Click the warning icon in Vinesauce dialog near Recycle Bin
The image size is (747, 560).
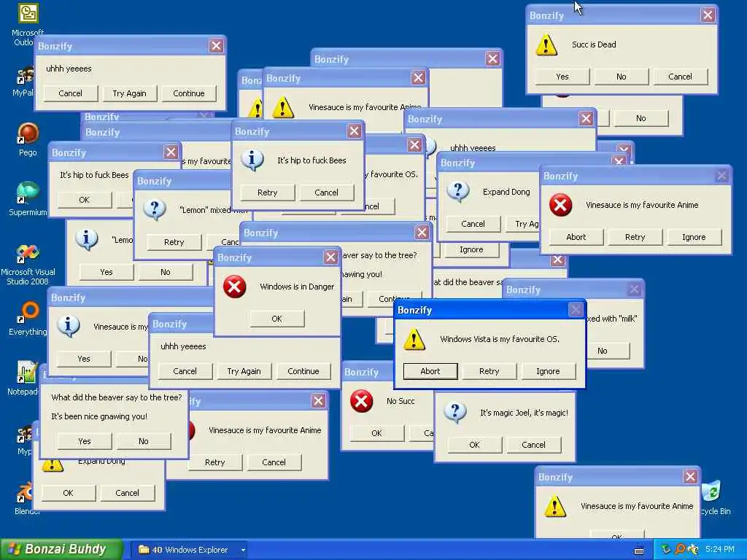point(555,506)
